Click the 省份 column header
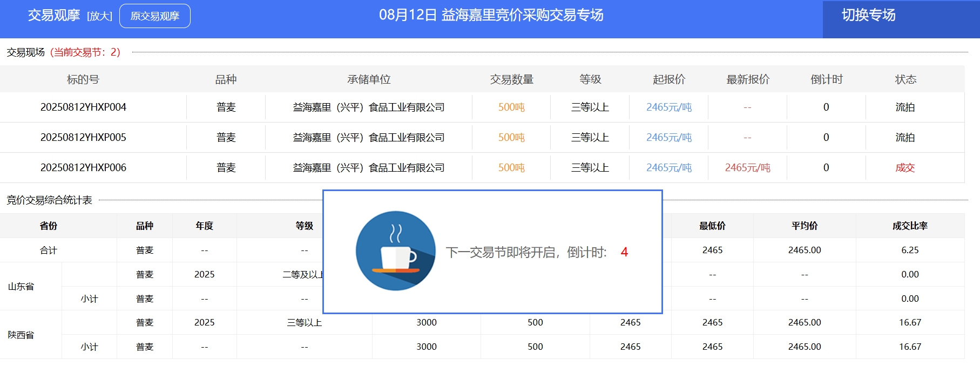This screenshot has width=980, height=366. [49, 226]
